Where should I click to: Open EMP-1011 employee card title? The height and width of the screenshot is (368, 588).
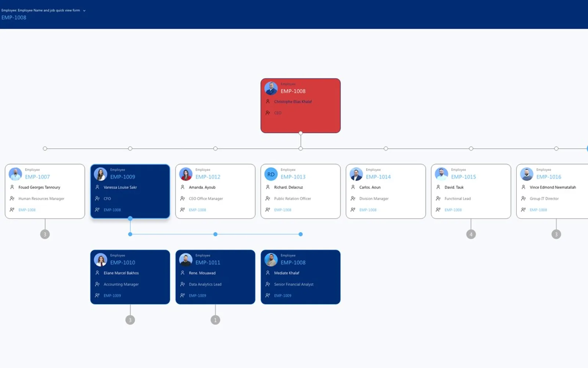pos(208,263)
